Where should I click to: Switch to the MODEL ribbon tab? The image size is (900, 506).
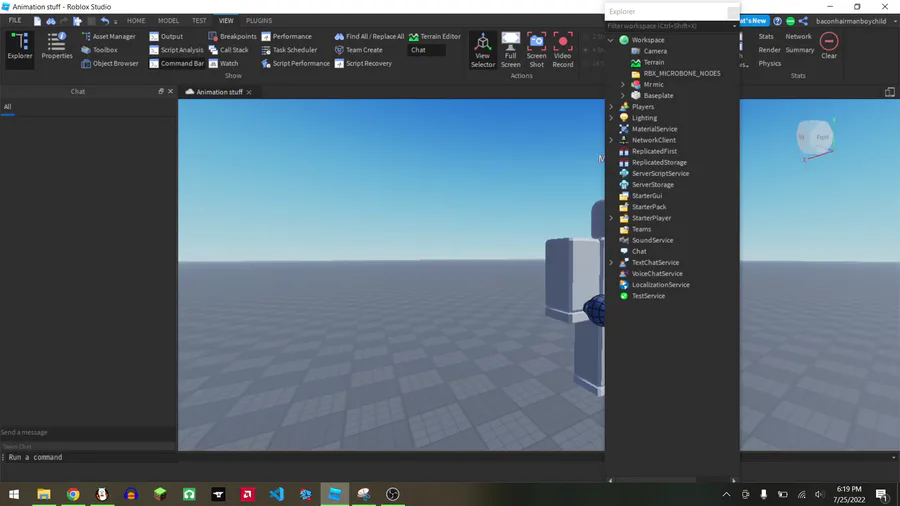(168, 21)
